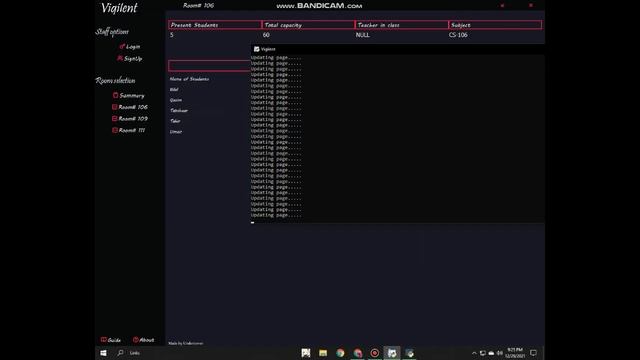Select the second student name in list
This screenshot has height=360, width=640.
pyautogui.click(x=176, y=100)
